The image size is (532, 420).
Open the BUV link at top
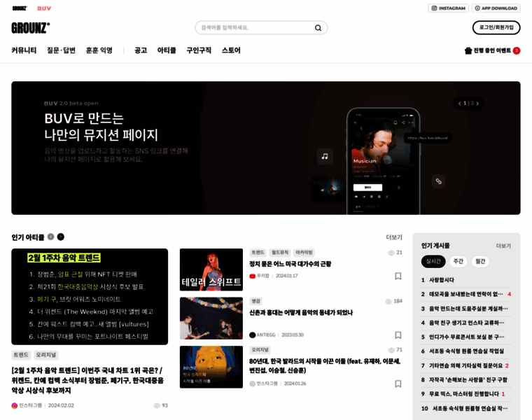(x=44, y=8)
